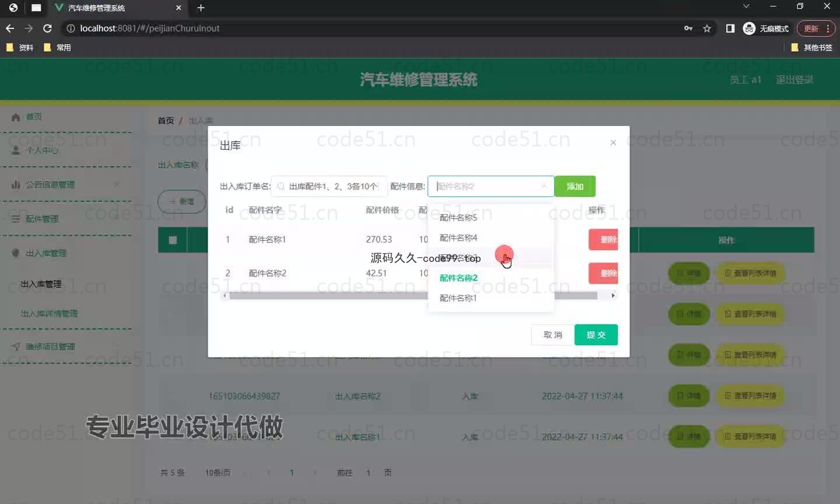Go back to the previous page
Viewport: 840px width, 504px height.
(x=10, y=28)
